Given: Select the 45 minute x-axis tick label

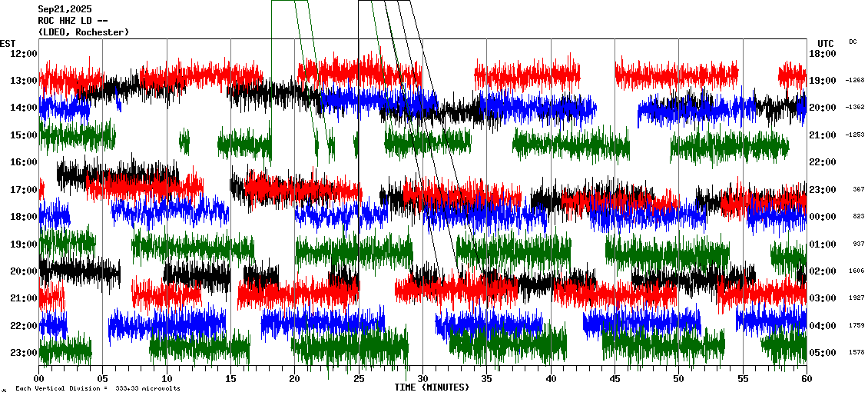Looking at the screenshot, I should click(615, 379).
